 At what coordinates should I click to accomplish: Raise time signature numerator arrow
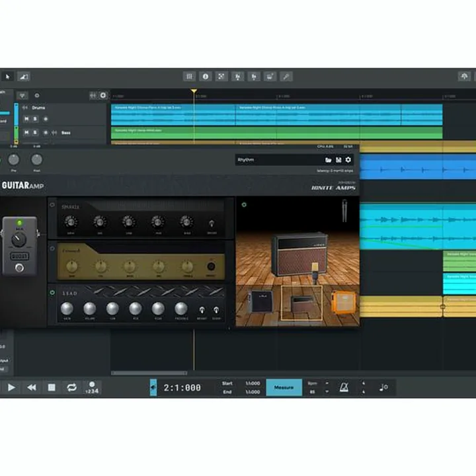tap(364, 383)
